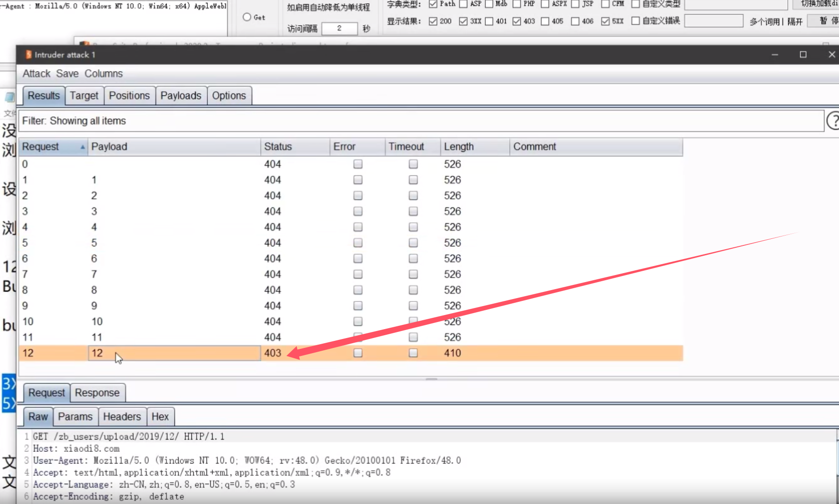The width and height of the screenshot is (839, 504).
Task: Sort results by Timeout column
Action: tap(413, 147)
